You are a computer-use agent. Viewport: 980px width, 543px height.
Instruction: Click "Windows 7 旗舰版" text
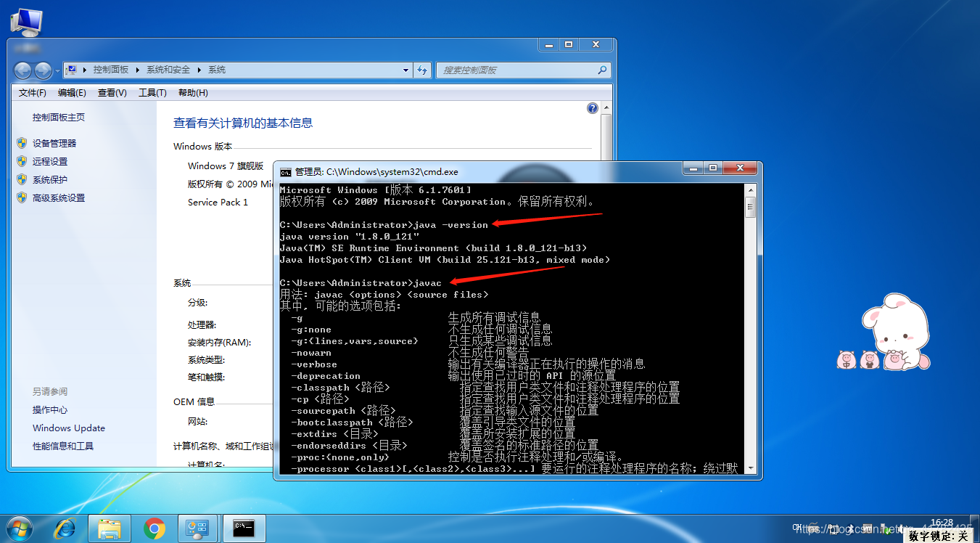point(226,166)
